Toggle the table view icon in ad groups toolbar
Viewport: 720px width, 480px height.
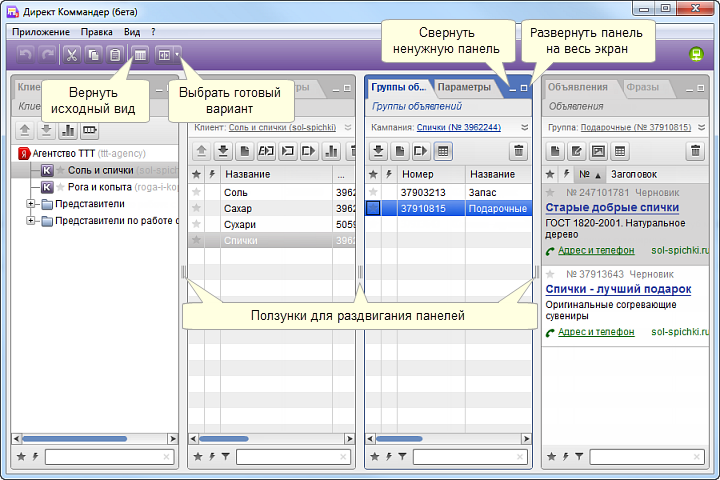(x=443, y=151)
